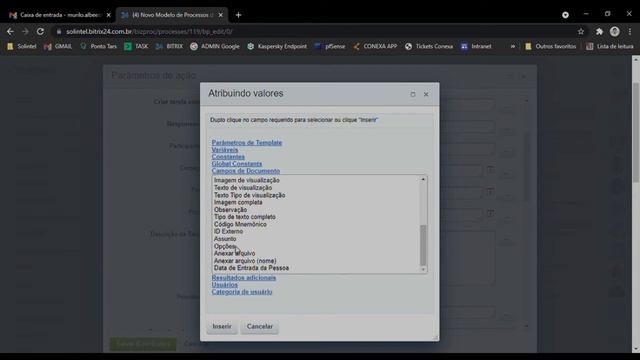Open the Tickets Conexa bookmark
The width and height of the screenshot is (640, 360).
tap(429, 47)
